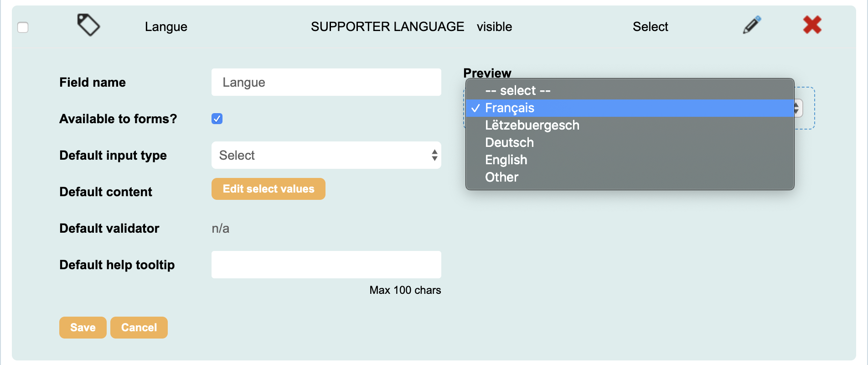Click the tag icon in the header
The width and height of the screenshot is (868, 365).
click(x=88, y=26)
